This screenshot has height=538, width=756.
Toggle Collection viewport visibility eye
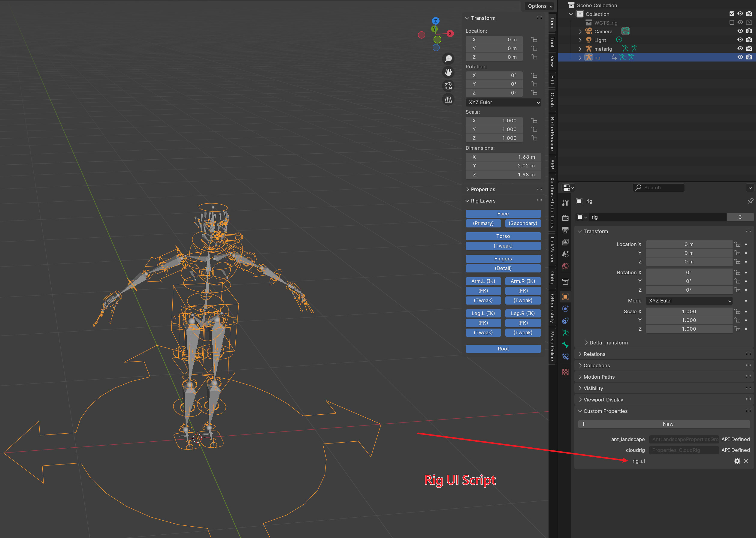(740, 14)
